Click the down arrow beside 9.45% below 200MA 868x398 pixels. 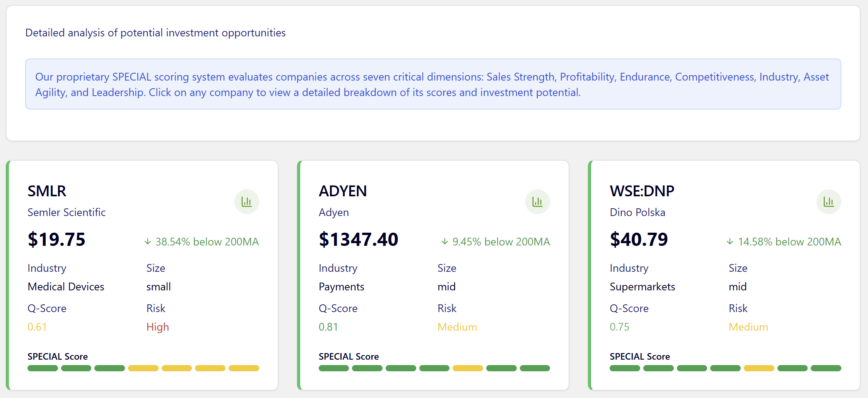pyautogui.click(x=445, y=242)
